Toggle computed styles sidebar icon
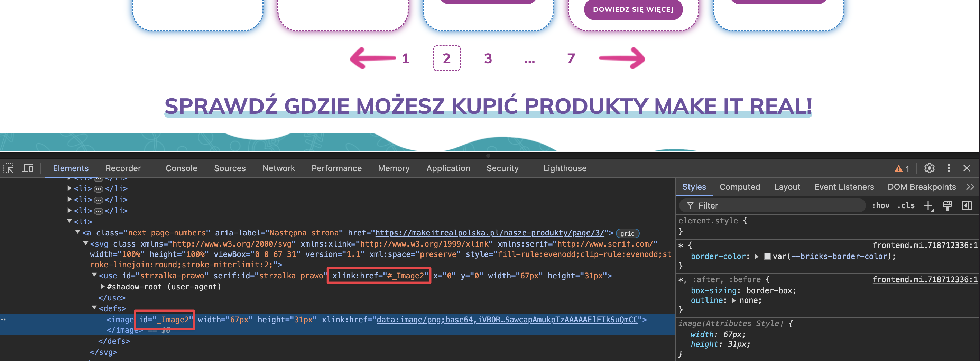This screenshot has height=361, width=980. [967, 205]
